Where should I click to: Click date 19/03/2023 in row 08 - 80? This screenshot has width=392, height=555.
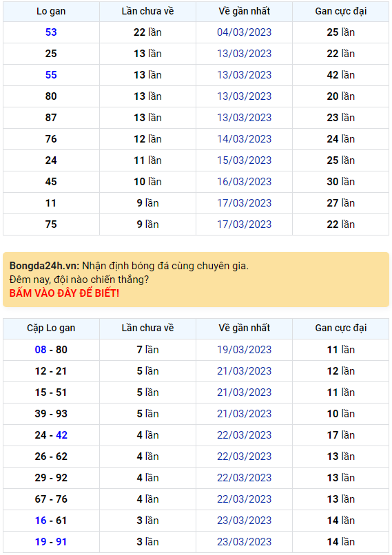(x=245, y=350)
